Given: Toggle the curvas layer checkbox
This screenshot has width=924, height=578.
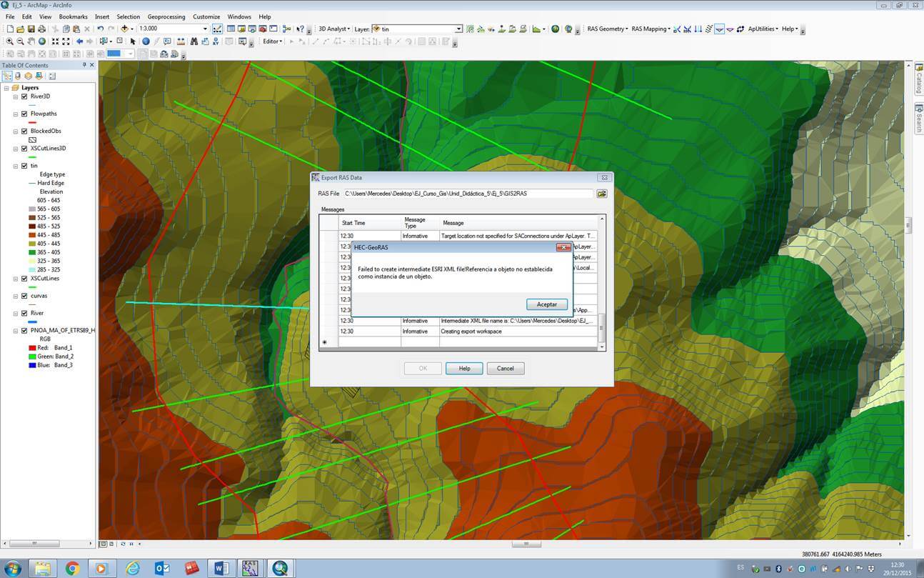Looking at the screenshot, I should pos(24,296).
